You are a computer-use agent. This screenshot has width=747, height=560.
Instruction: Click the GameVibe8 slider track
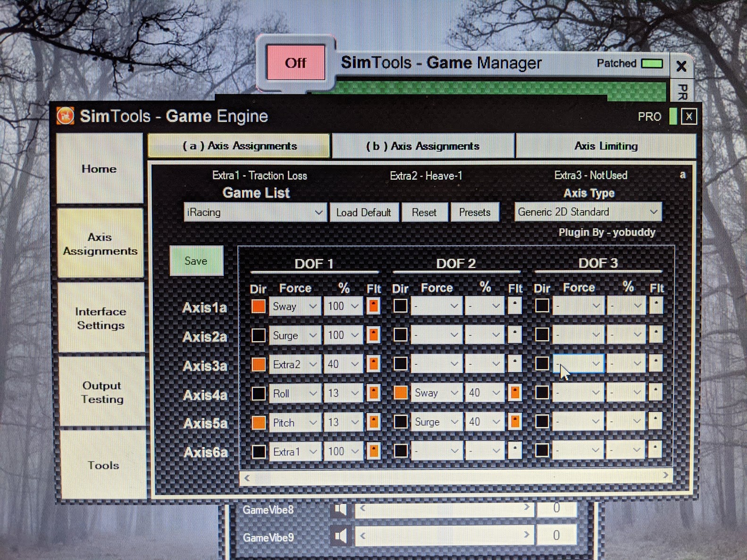444,509
